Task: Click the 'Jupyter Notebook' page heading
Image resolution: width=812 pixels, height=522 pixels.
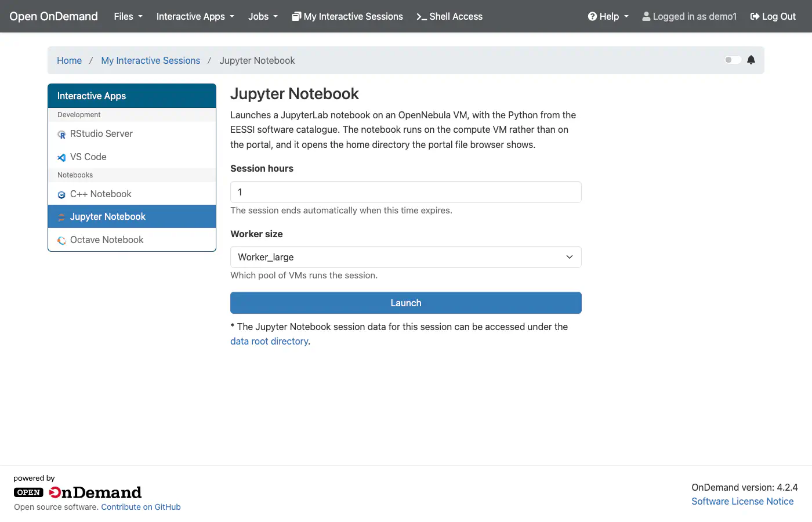Action: (x=295, y=93)
